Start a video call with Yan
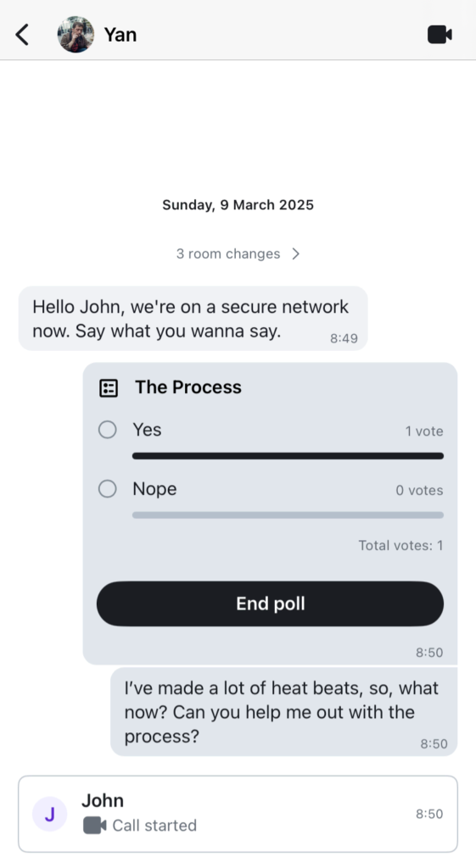The image size is (476, 868). click(440, 34)
